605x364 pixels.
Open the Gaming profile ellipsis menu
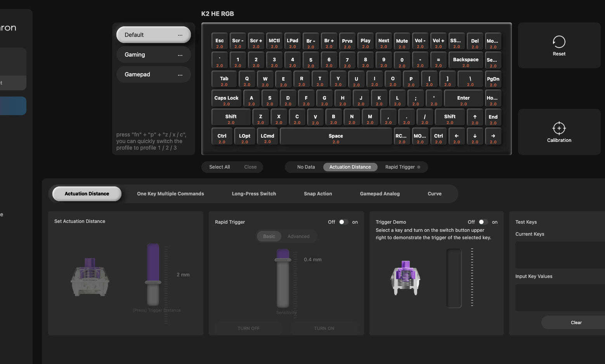(x=180, y=55)
